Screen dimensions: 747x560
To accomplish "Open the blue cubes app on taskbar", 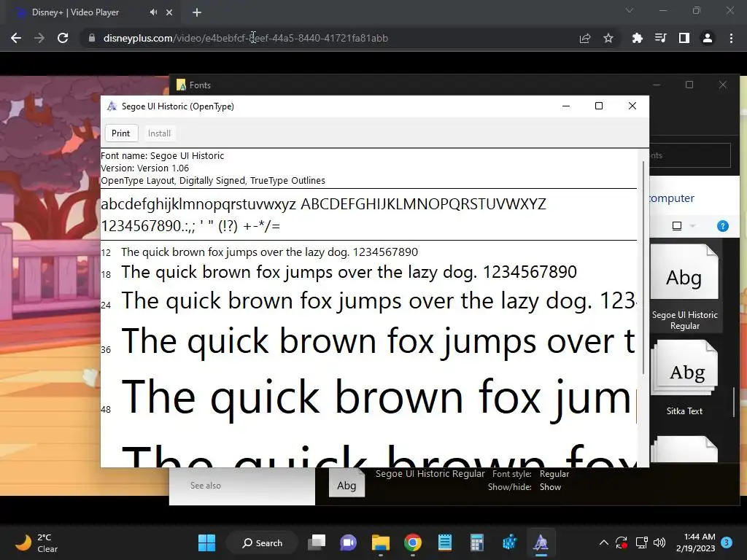I will click(509, 542).
